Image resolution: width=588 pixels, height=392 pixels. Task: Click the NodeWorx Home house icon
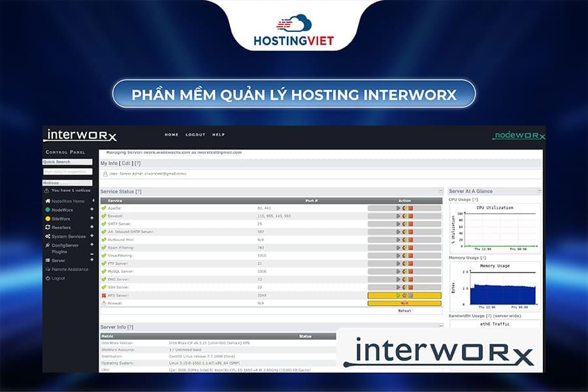pos(47,201)
